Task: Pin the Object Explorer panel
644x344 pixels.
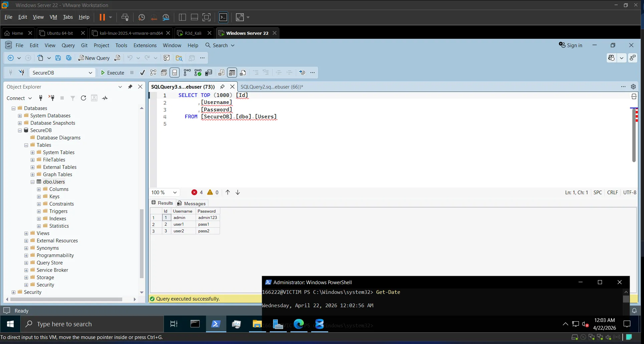Action: 130,87
